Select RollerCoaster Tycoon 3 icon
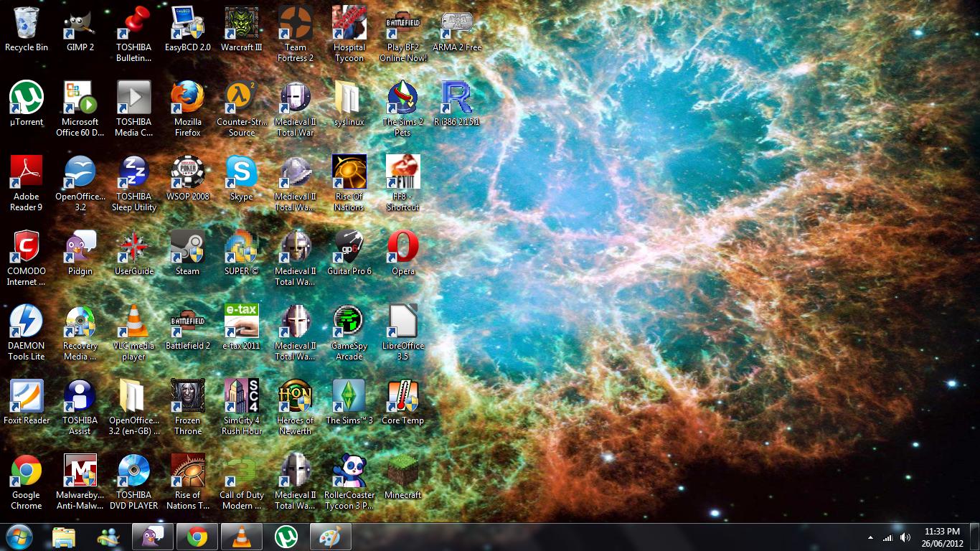 coord(349,482)
